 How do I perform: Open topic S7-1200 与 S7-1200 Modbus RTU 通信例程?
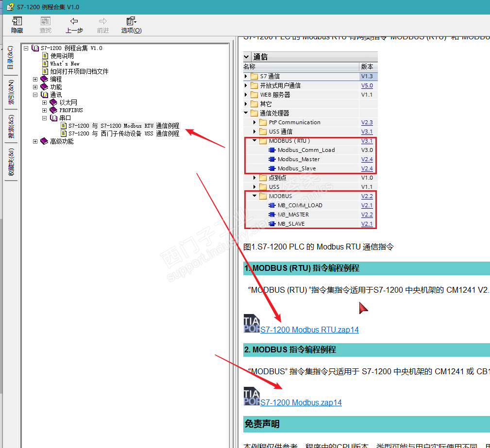pos(124,126)
